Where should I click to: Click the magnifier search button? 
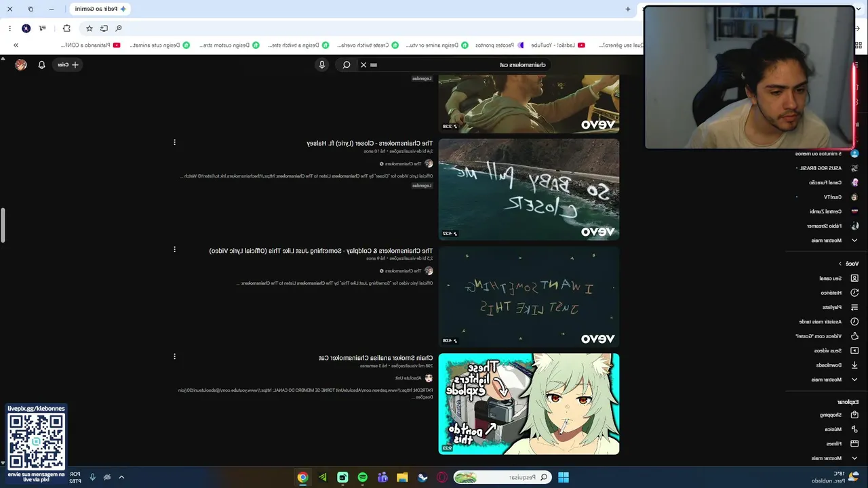click(347, 64)
